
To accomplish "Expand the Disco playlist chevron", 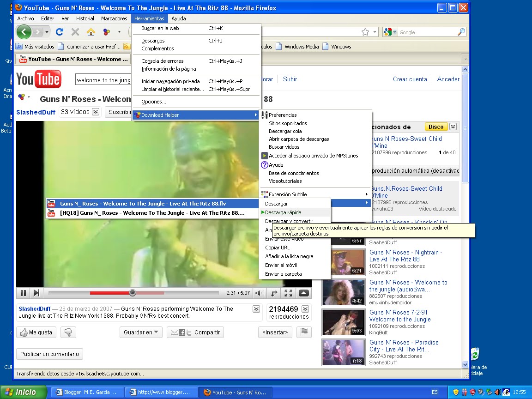I will pyautogui.click(x=453, y=127).
